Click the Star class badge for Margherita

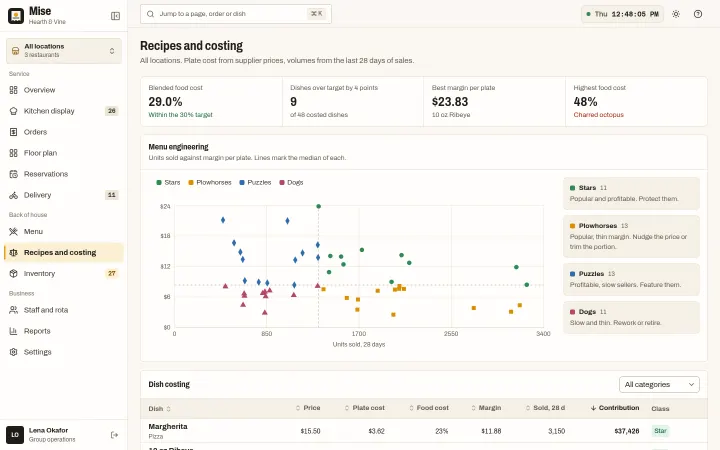click(x=660, y=431)
